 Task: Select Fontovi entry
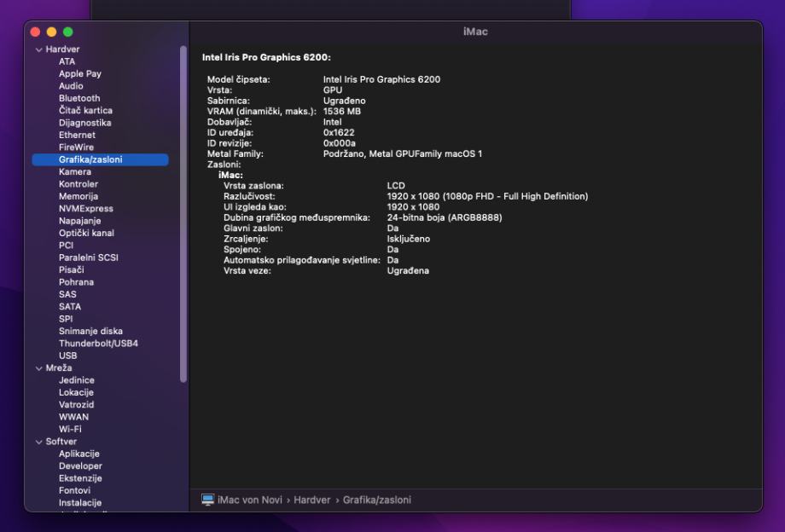[74, 490]
